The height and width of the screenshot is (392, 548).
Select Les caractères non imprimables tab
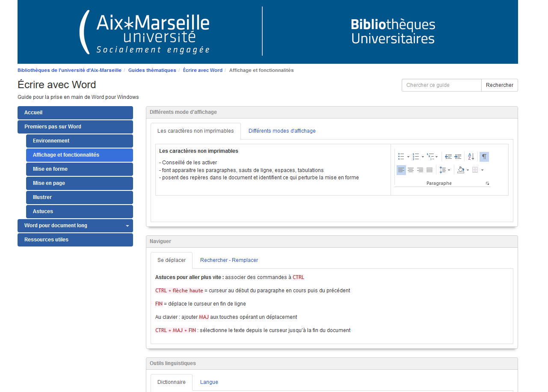pos(196,131)
